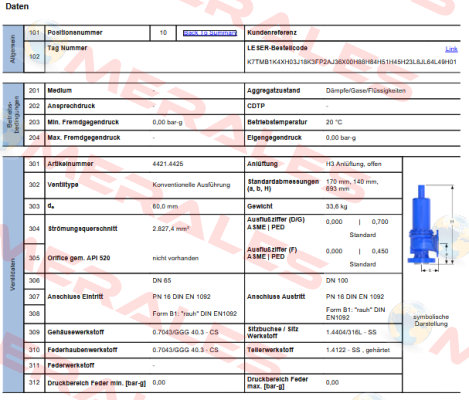Select the Ansprechdruck label

click(71, 106)
